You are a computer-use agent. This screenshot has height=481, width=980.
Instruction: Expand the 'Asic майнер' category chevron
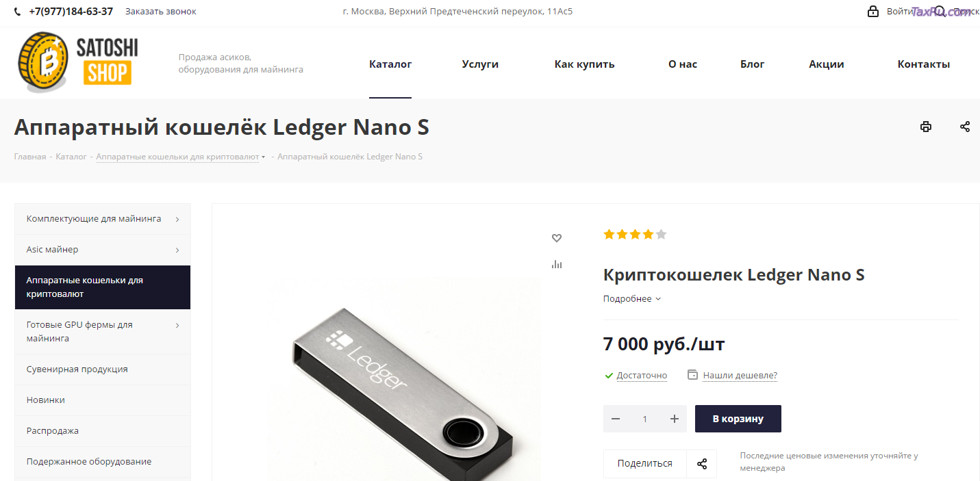[x=177, y=249]
